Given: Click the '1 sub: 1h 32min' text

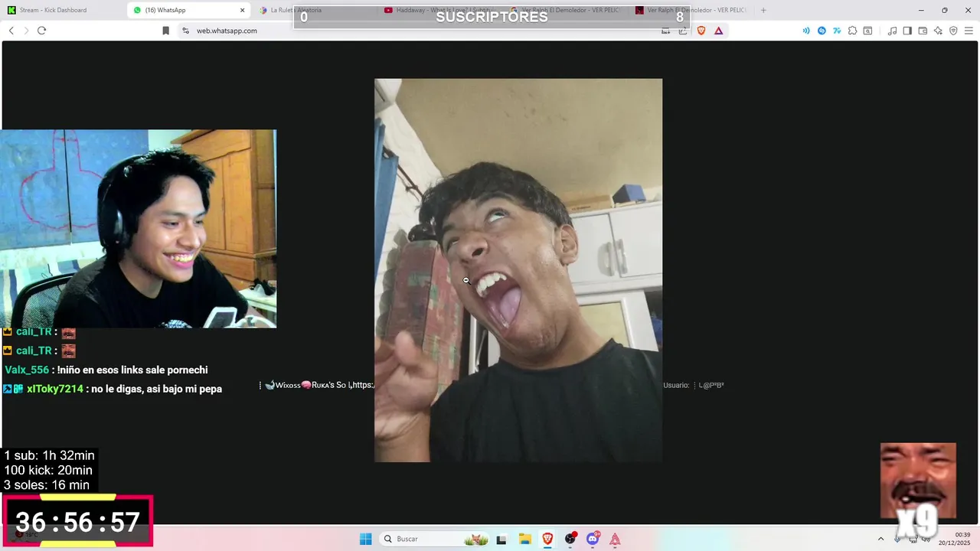Looking at the screenshot, I should coord(49,455).
